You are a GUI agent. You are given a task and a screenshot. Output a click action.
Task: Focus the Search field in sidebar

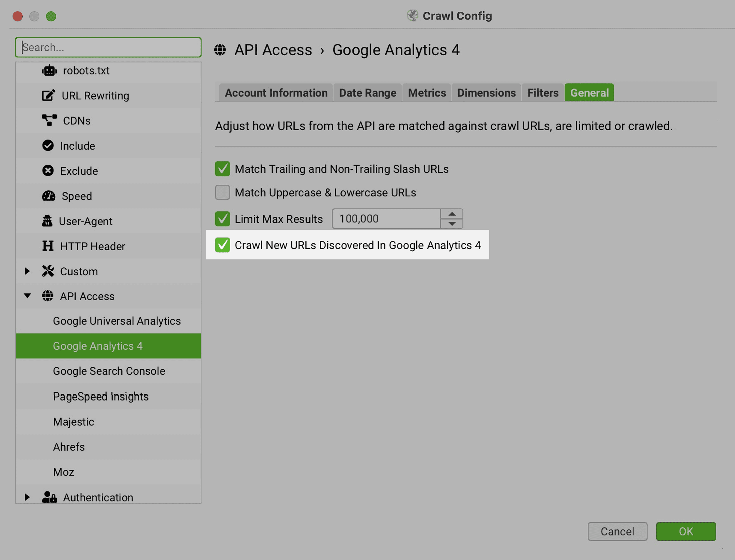108,47
